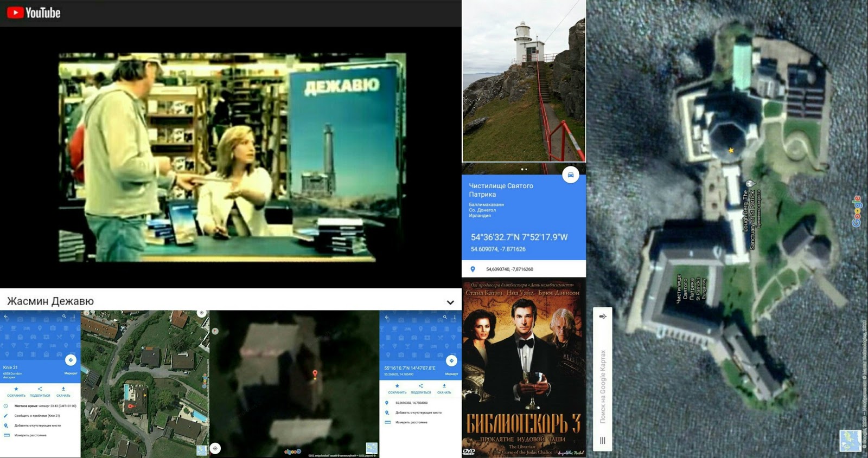
Task: Tap my-location button on the Dornbirn map top corner
Action: (201, 313)
